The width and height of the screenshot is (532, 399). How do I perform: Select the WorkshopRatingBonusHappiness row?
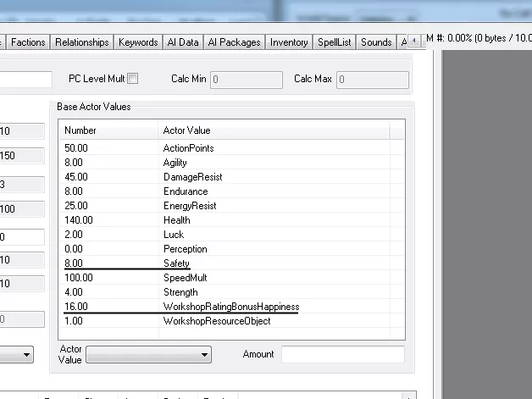(232, 307)
